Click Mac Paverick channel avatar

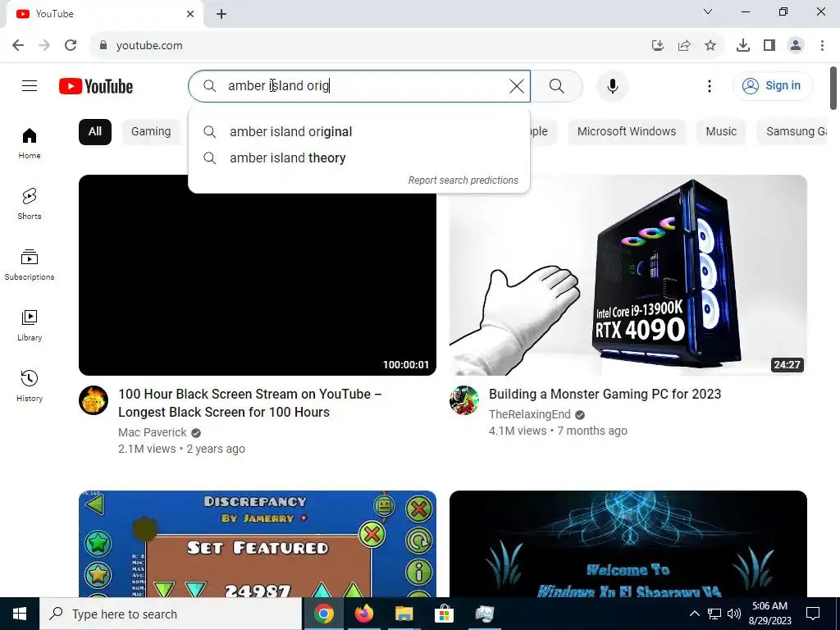tap(94, 400)
